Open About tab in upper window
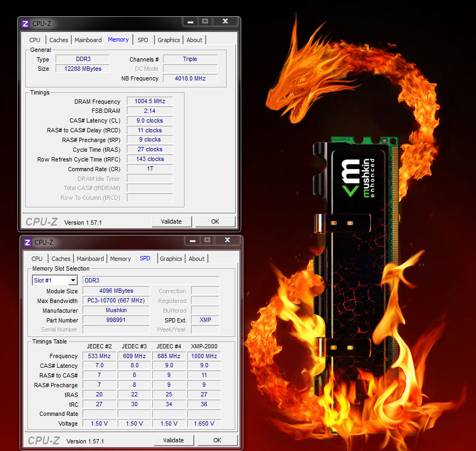Viewport: 476px width, 451px height. click(x=194, y=40)
